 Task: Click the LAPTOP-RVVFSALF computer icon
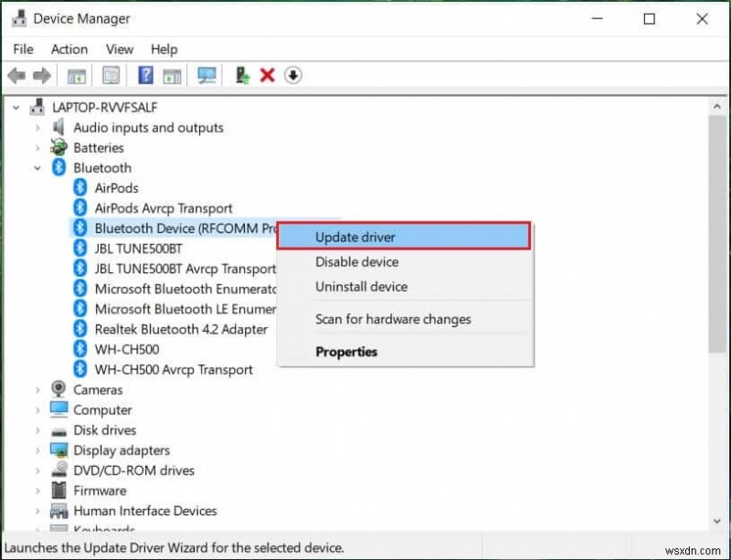click(37, 107)
